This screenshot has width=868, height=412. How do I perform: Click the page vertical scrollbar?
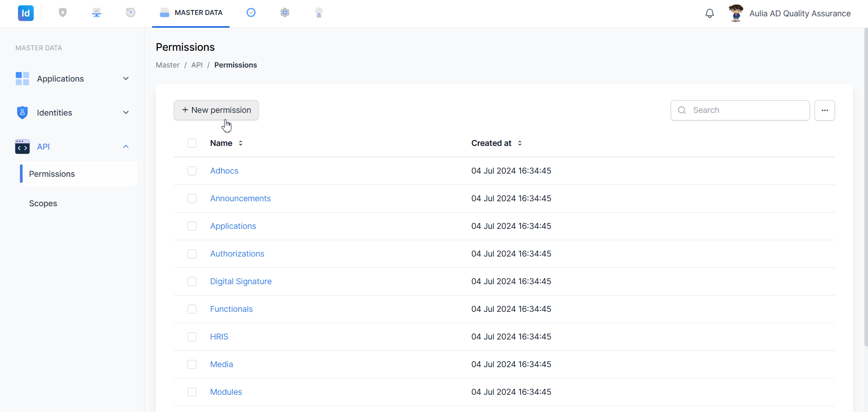[866, 187]
